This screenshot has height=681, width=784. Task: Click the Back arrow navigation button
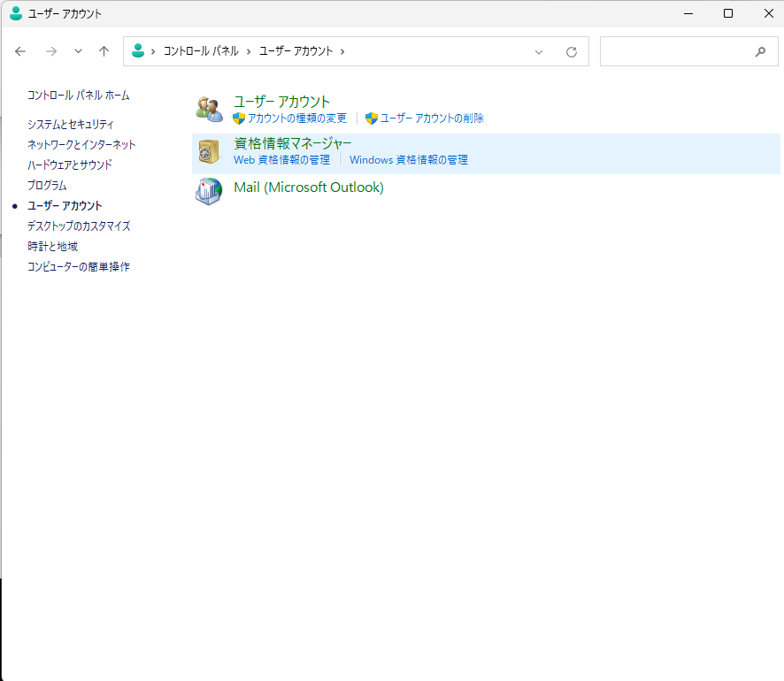click(x=20, y=51)
